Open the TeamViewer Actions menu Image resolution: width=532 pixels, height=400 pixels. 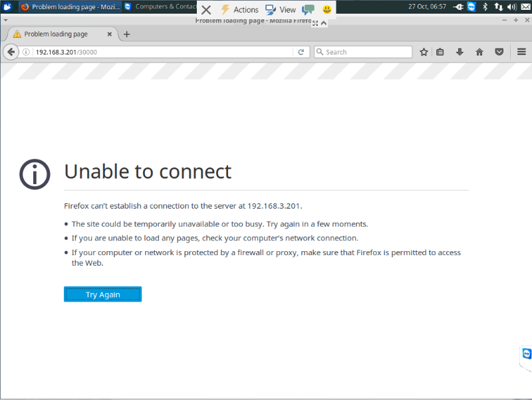point(239,10)
